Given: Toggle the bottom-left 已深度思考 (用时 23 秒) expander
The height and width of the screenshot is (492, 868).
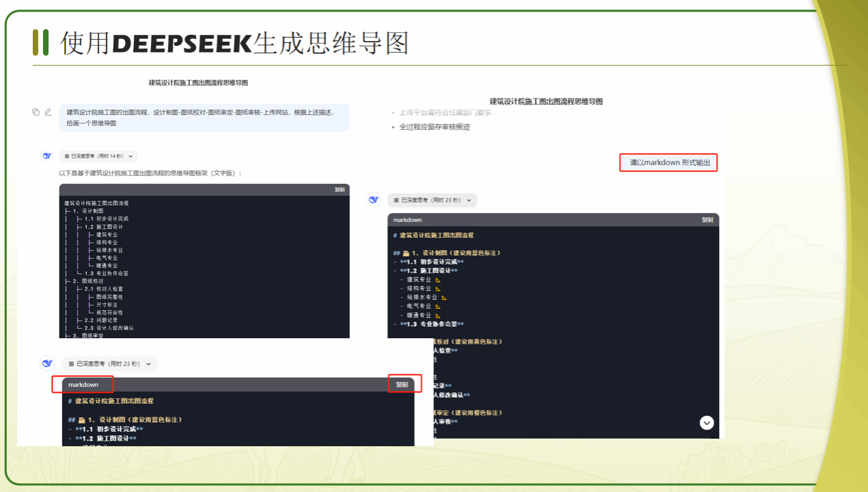Looking at the screenshot, I should pyautogui.click(x=149, y=364).
